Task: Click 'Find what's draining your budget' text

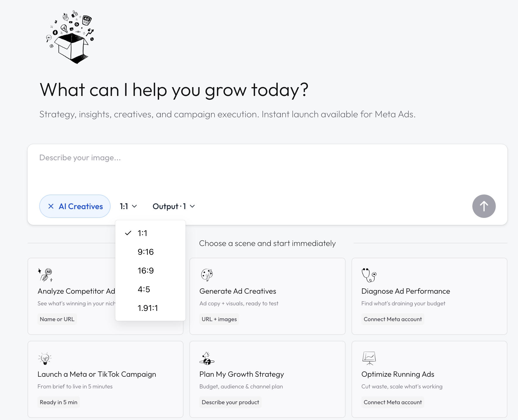Action: coord(403,303)
